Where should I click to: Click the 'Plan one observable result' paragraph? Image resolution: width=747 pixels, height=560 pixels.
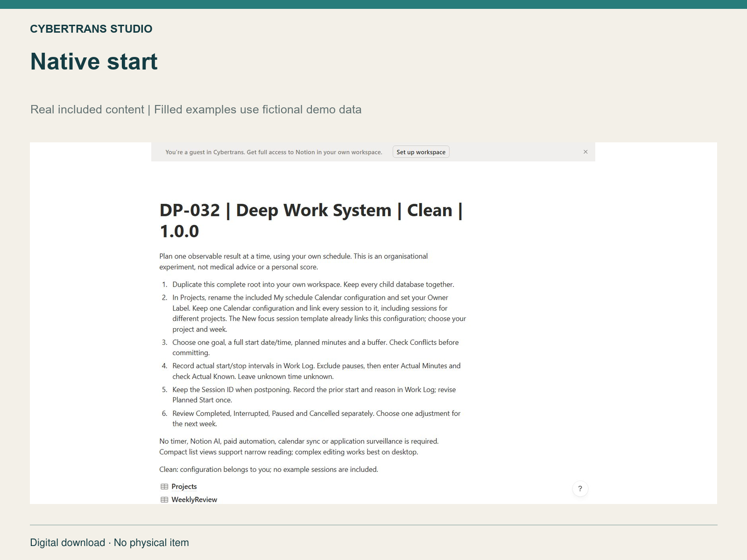tap(294, 261)
